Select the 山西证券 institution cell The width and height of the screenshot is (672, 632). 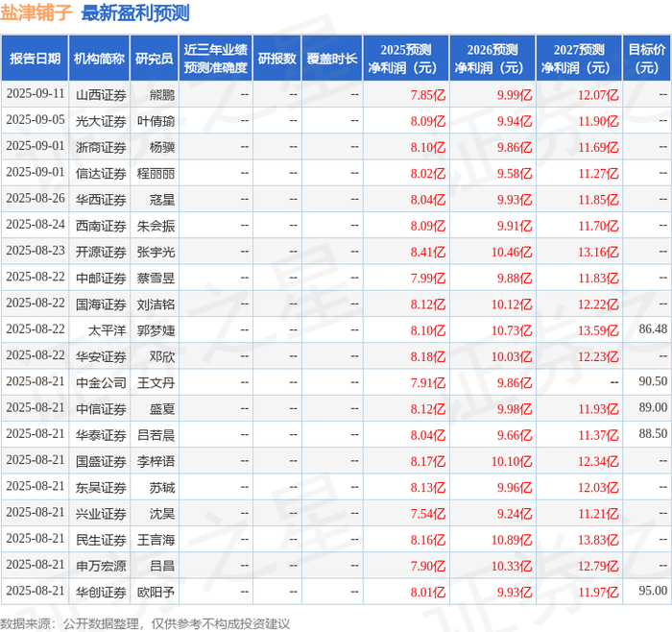(101, 95)
